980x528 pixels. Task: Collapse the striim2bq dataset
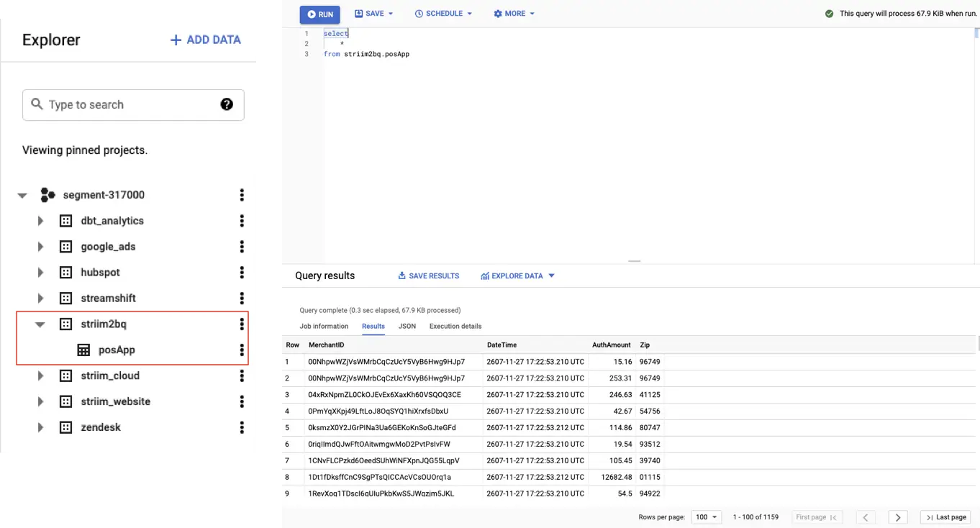(x=40, y=324)
